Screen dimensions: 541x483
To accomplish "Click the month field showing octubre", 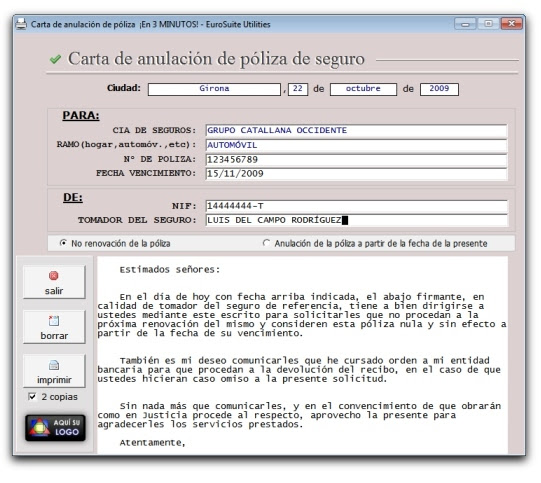I will tap(363, 89).
